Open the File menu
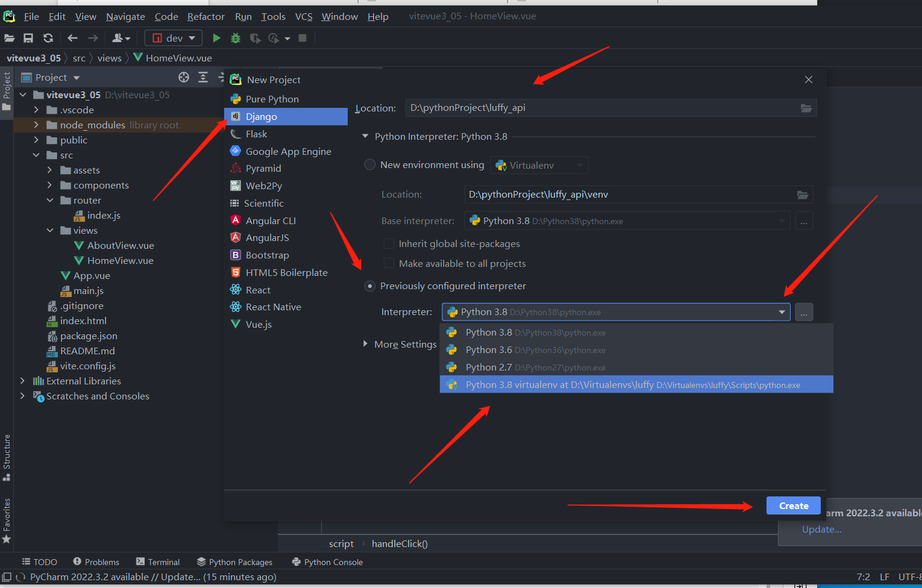The height and width of the screenshot is (588, 922). pyautogui.click(x=31, y=16)
